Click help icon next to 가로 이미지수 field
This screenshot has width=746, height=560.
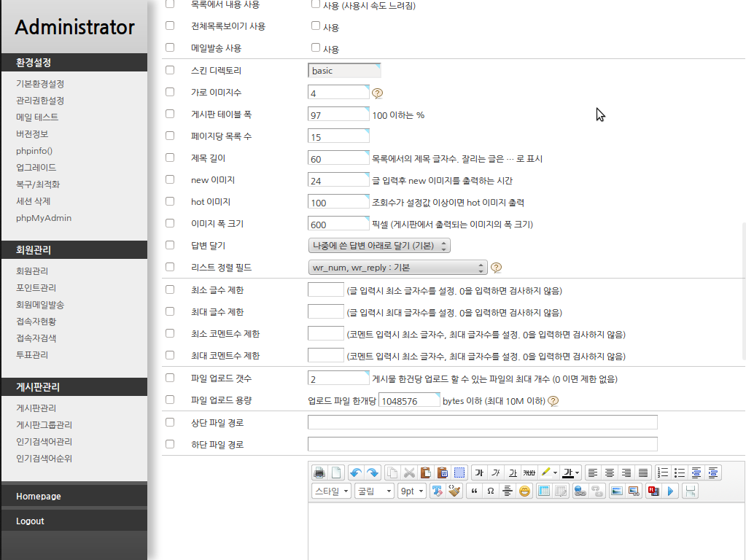pyautogui.click(x=378, y=93)
